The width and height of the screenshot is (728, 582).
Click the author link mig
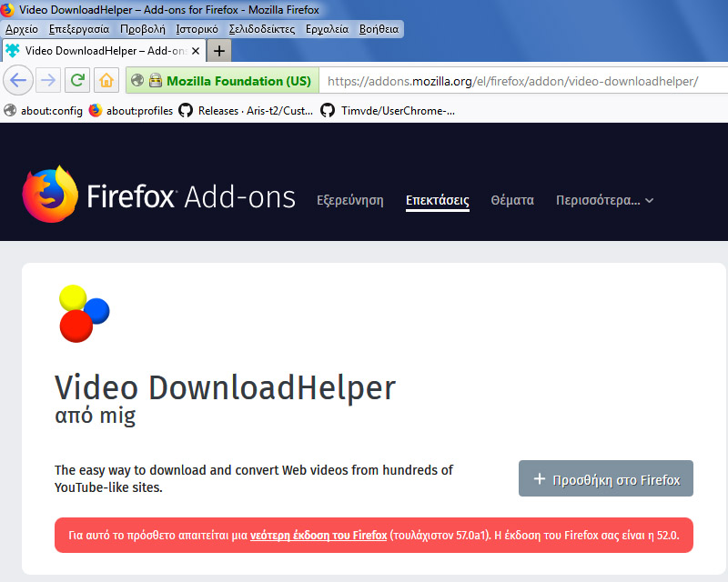[117, 416]
